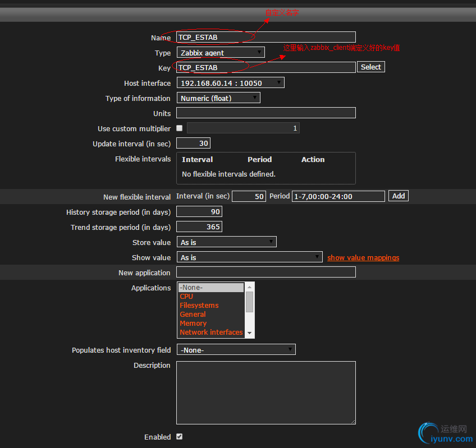Select Memory in Applications list
This screenshot has width=476, height=448.
click(211, 324)
